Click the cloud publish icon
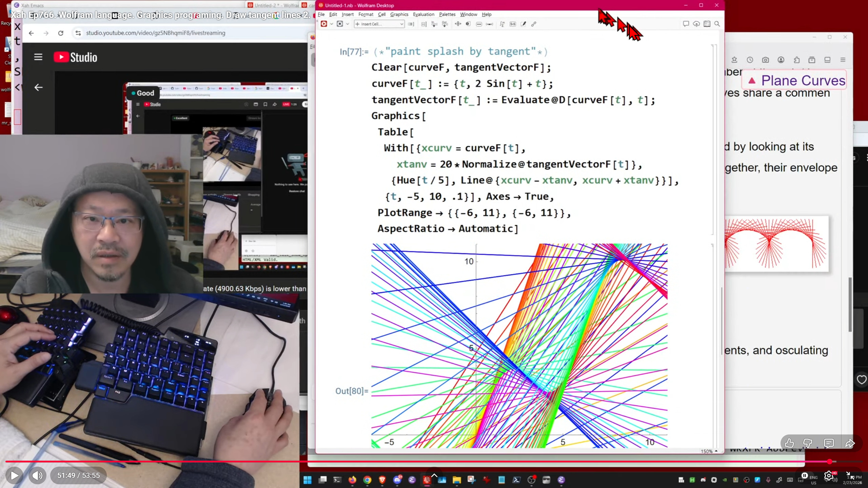This screenshot has width=868, height=488. coord(696,24)
